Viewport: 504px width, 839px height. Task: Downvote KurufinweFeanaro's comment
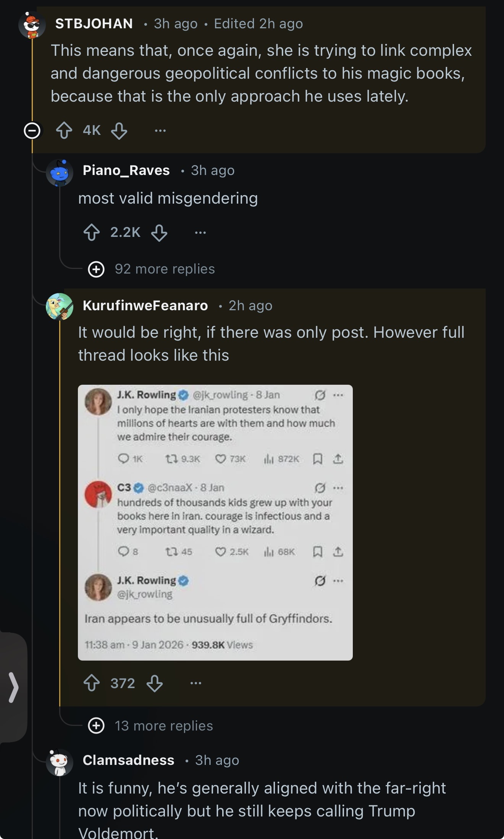(155, 683)
